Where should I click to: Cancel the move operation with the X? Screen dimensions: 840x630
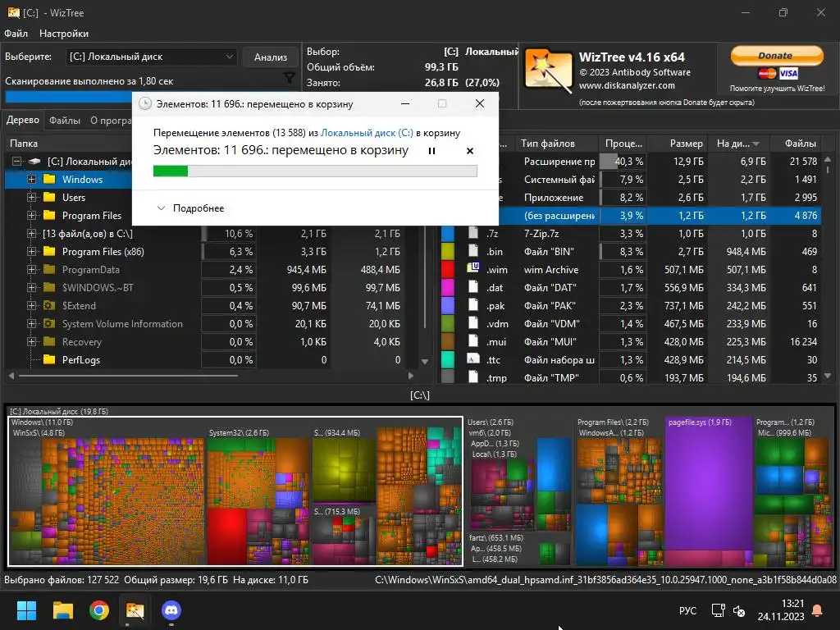click(x=470, y=151)
